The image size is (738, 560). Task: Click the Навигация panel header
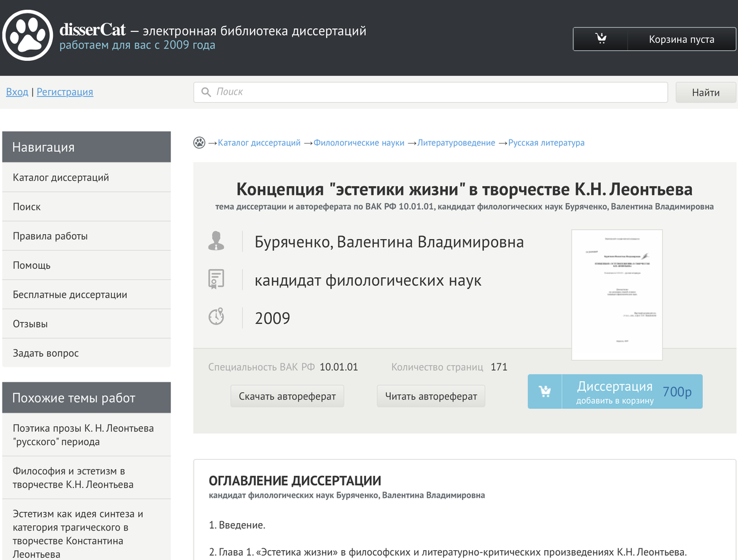[x=87, y=147]
